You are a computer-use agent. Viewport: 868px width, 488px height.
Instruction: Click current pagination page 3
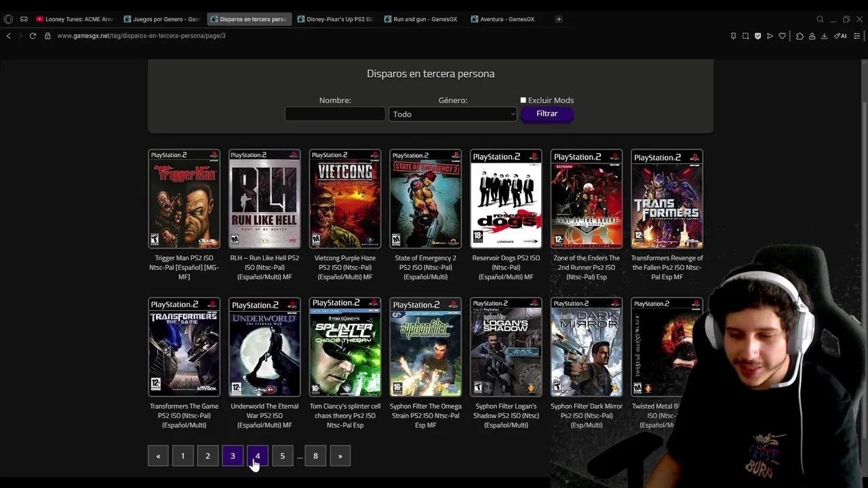[233, 456]
